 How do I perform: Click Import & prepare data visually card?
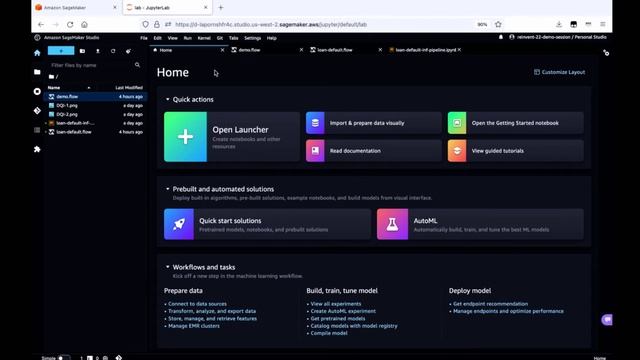coord(374,123)
